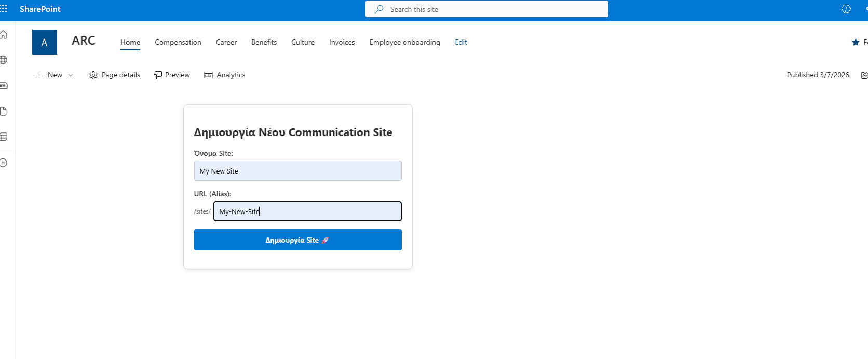This screenshot has width=868, height=359.
Task: Click the Edit navigation link
Action: tap(460, 42)
